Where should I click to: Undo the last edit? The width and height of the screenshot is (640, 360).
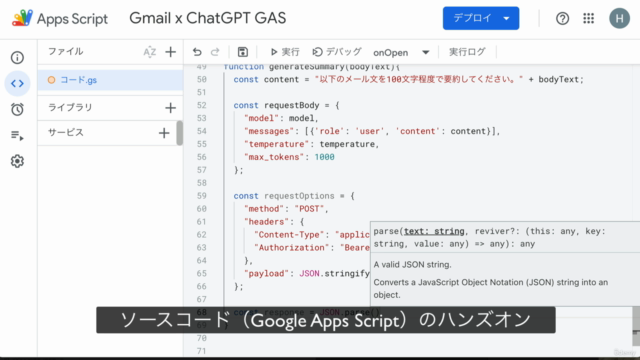tap(197, 52)
